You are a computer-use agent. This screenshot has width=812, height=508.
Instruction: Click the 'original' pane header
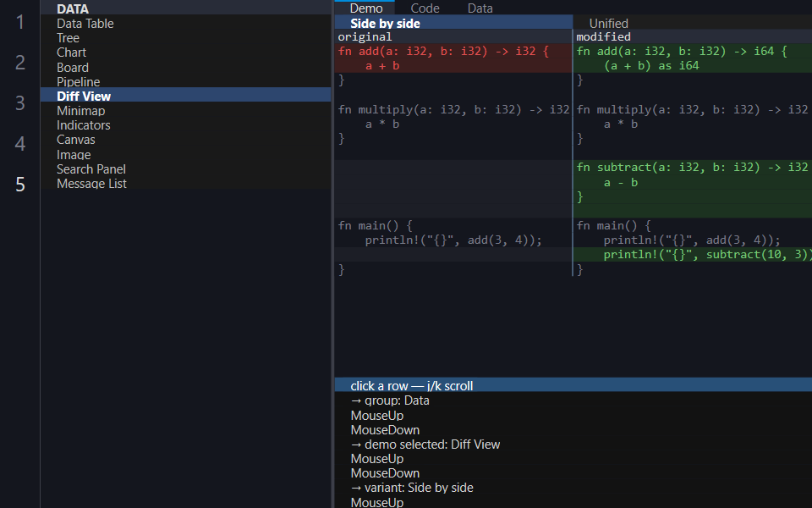[x=453, y=36]
